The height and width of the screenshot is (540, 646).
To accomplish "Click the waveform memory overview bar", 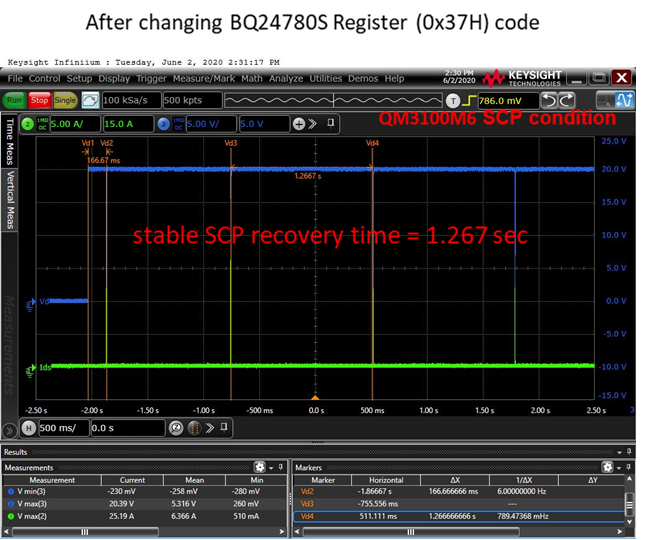I will [x=333, y=100].
